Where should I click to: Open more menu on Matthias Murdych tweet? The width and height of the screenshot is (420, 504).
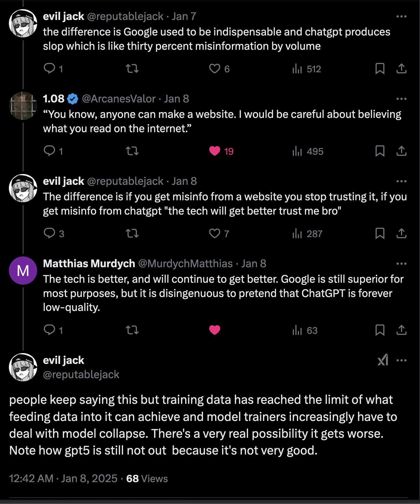[x=402, y=264]
